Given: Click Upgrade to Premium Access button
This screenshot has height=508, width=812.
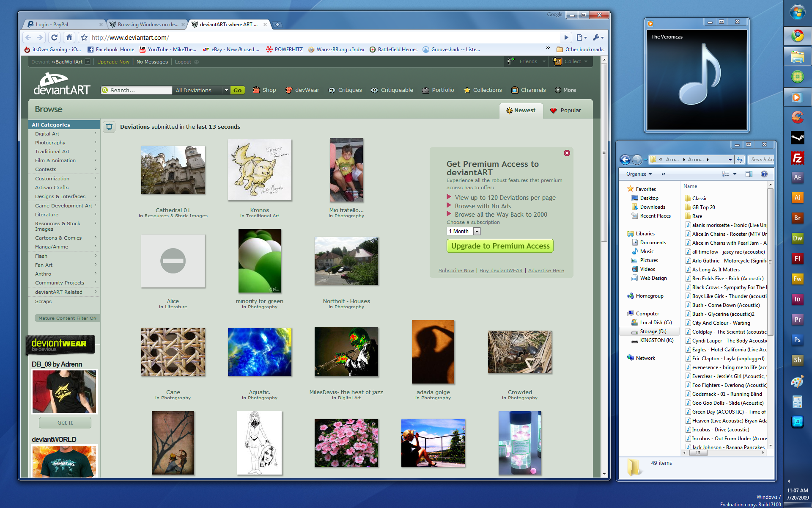Looking at the screenshot, I should click(x=500, y=246).
